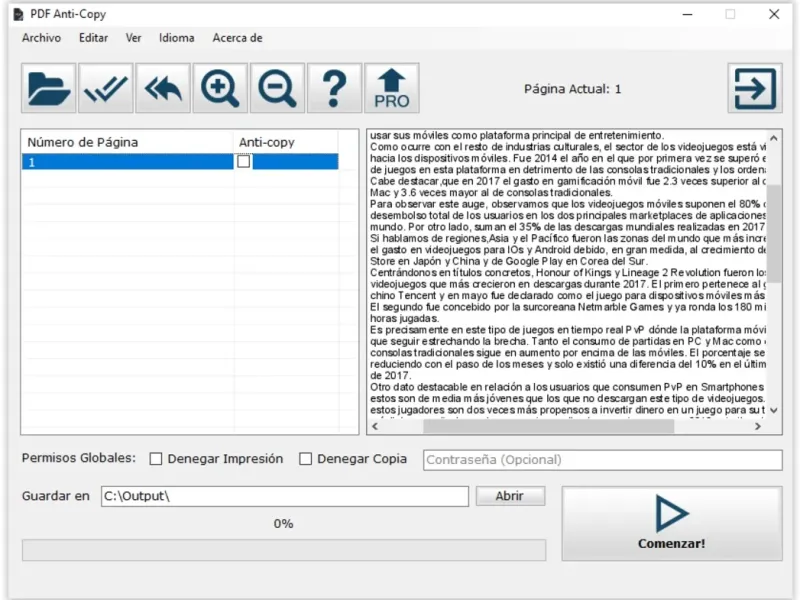Click the preview horizontal scrollbar thumb
This screenshot has width=800, height=600.
548,426
